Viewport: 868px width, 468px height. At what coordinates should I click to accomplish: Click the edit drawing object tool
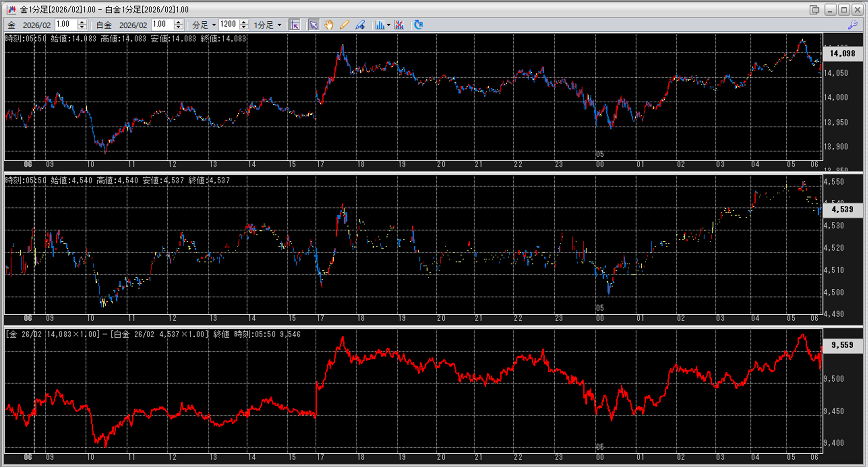[x=360, y=25]
